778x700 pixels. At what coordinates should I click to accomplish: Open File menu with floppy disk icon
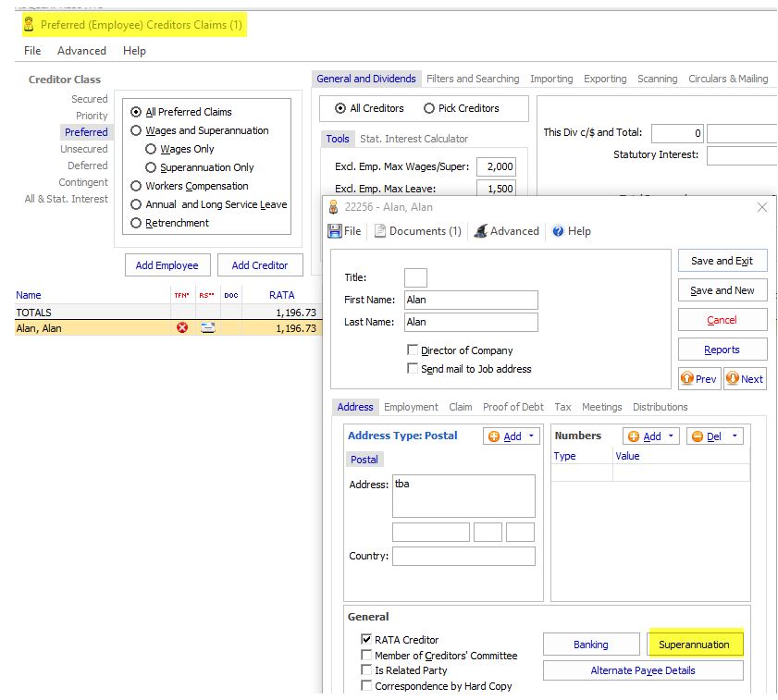[344, 231]
